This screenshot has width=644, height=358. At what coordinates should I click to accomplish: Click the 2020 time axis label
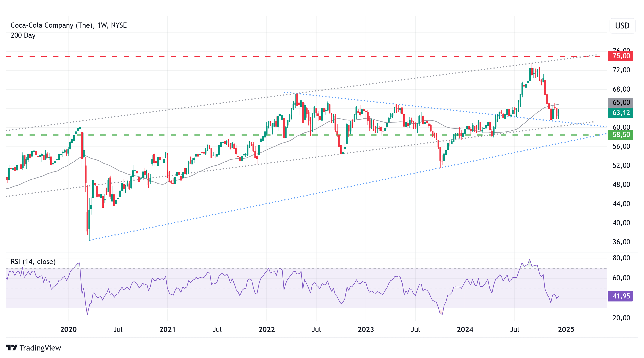click(x=69, y=329)
